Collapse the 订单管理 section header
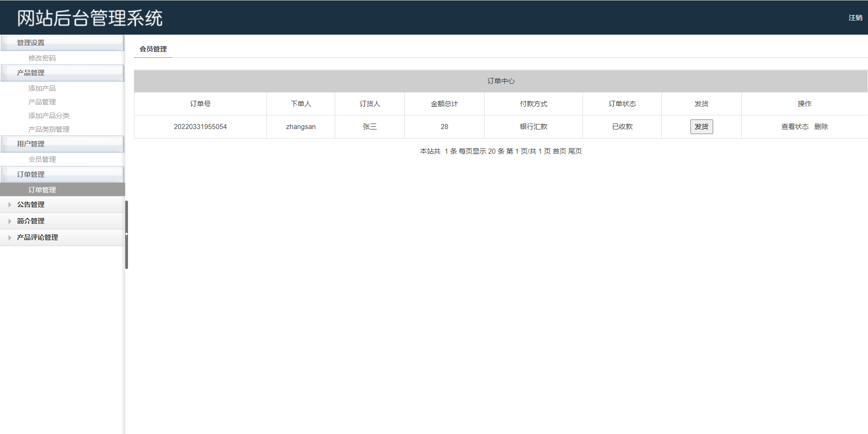The height and width of the screenshot is (434, 868). pos(62,175)
